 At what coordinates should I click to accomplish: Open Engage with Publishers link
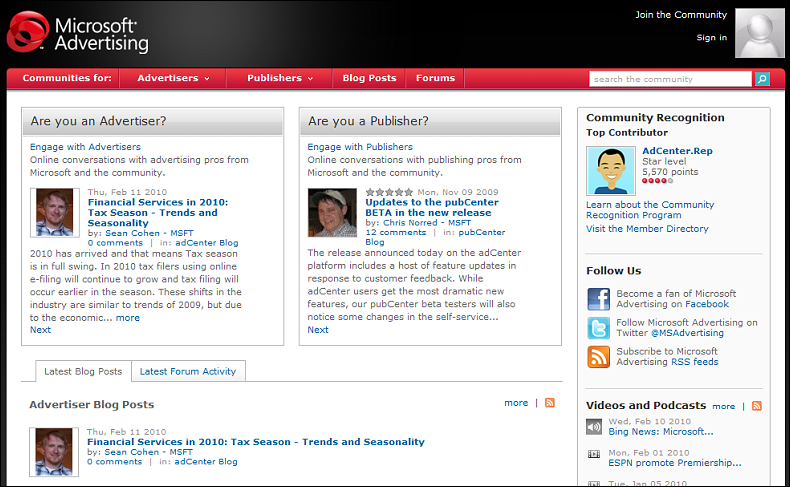click(x=360, y=147)
